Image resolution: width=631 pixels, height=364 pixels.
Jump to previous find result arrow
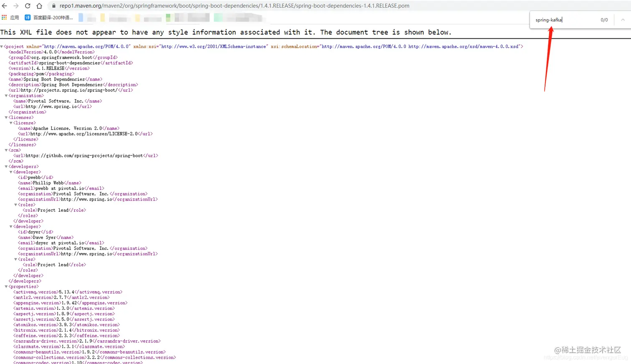(623, 20)
